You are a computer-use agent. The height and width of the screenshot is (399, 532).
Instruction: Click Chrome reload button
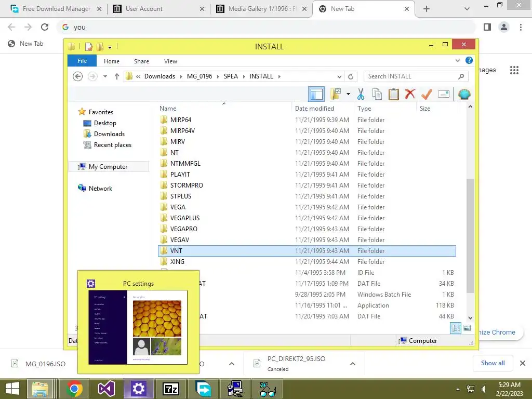[x=45, y=27]
